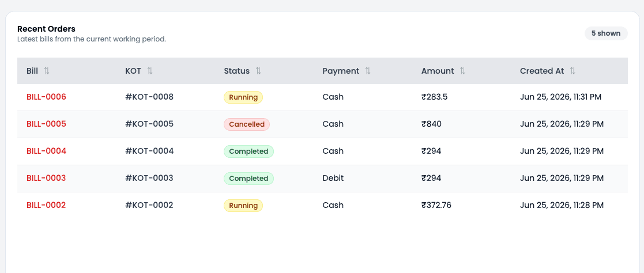Image resolution: width=644 pixels, height=273 pixels.
Task: Click Cash payment in BILL-0002 row
Action: (333, 205)
